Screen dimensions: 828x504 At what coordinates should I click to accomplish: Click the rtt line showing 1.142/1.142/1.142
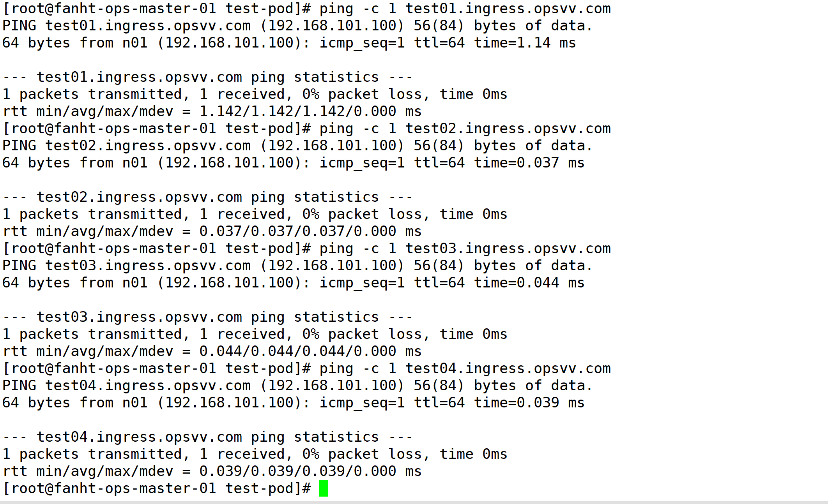coord(212,112)
